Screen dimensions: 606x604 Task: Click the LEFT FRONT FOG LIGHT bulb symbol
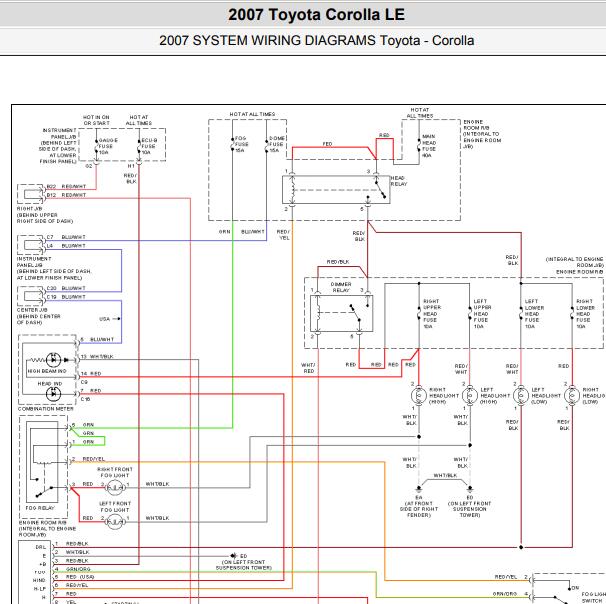pos(115,522)
